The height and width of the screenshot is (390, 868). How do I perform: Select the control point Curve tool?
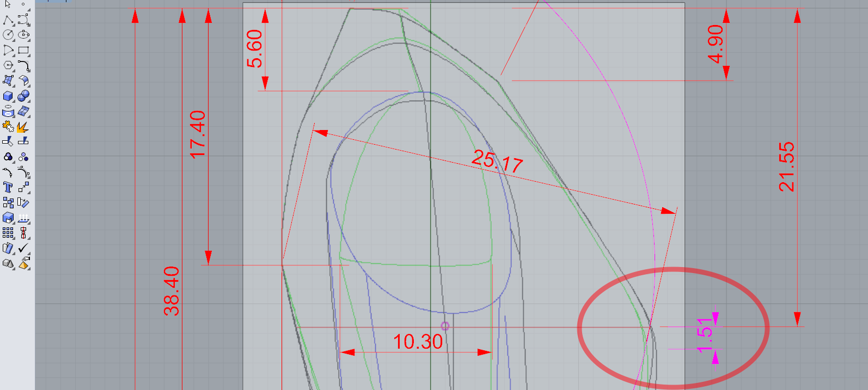pyautogui.click(x=23, y=20)
